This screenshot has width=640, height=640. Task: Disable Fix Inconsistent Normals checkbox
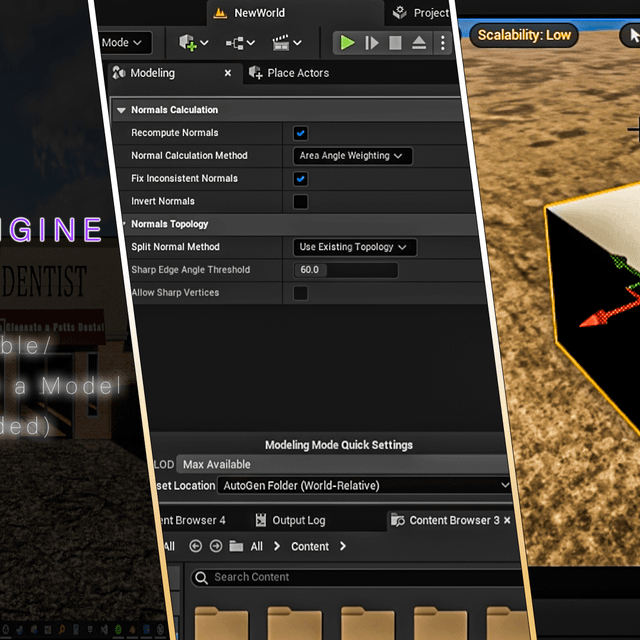click(300, 179)
